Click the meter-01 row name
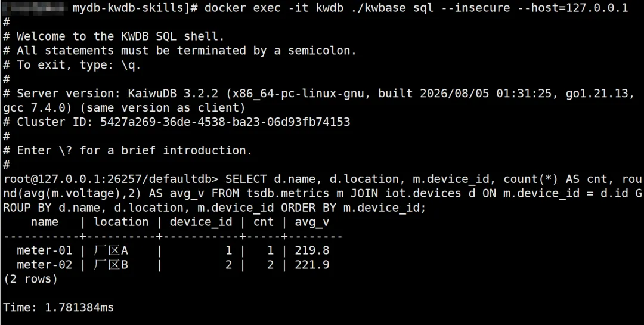This screenshot has height=325, width=644. [44, 250]
